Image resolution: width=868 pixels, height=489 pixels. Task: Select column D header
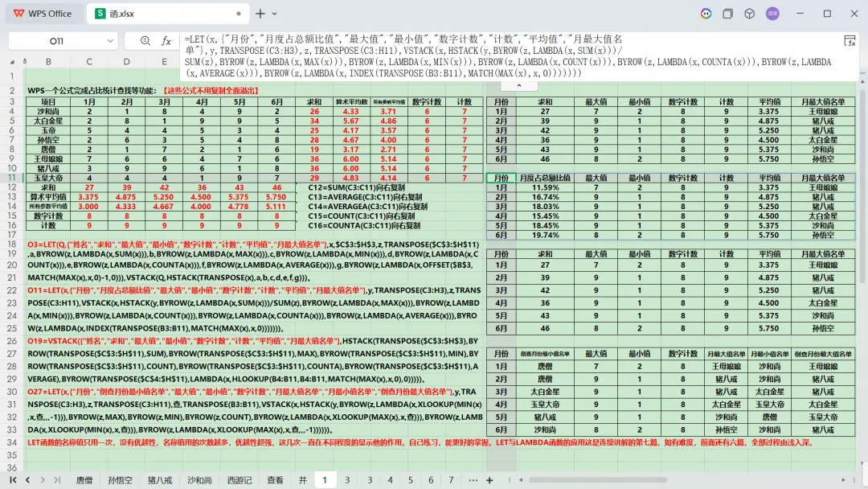[127, 61]
